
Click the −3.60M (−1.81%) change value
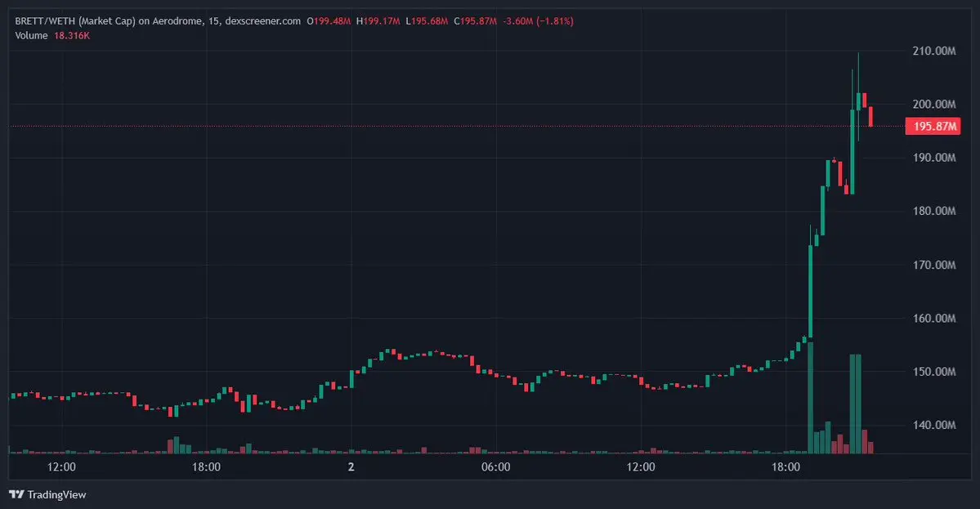538,21
